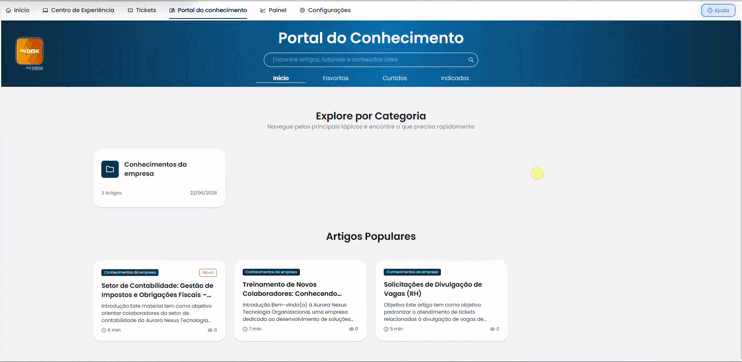The image size is (742, 362).
Task: Click the search magnifier icon
Action: coord(471,60)
